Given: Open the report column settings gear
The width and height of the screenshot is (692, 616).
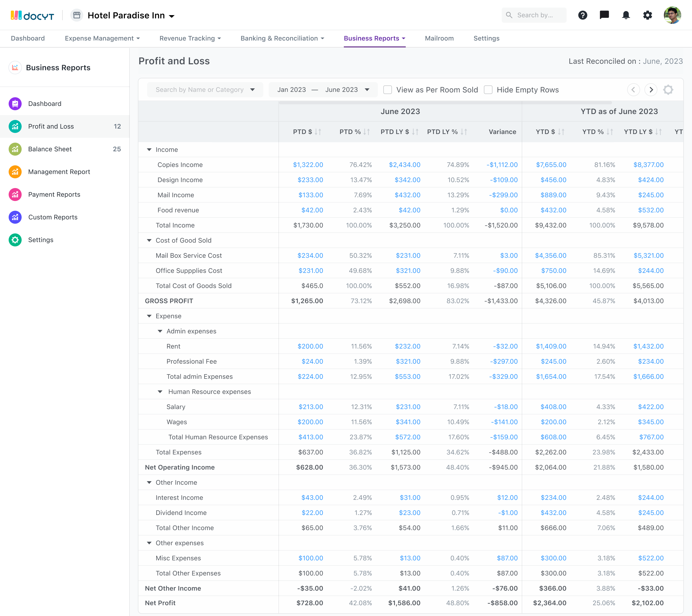Looking at the screenshot, I should click(668, 90).
